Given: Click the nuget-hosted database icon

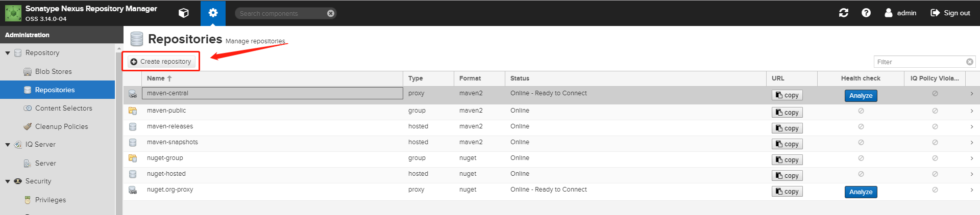Looking at the screenshot, I should pos(133,174).
